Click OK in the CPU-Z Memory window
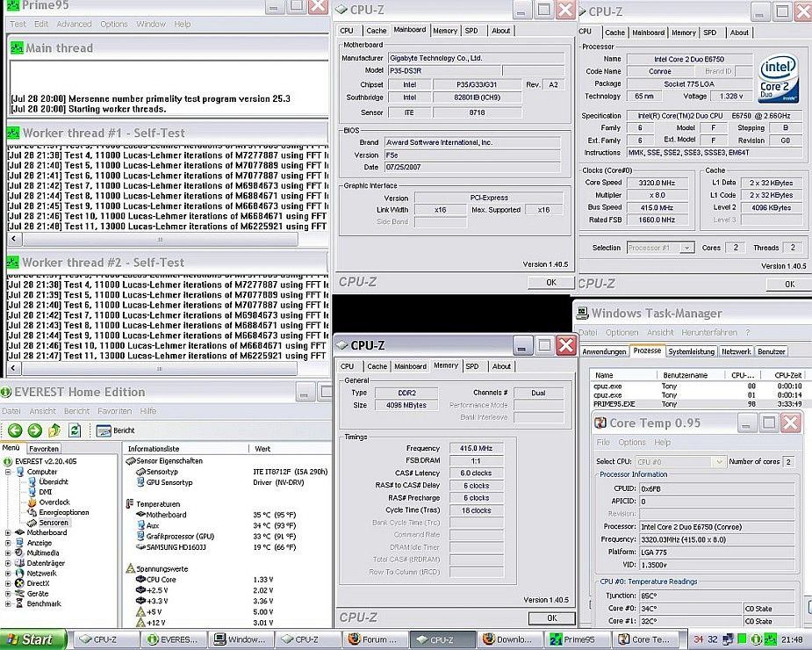The height and width of the screenshot is (650, 812). (552, 617)
